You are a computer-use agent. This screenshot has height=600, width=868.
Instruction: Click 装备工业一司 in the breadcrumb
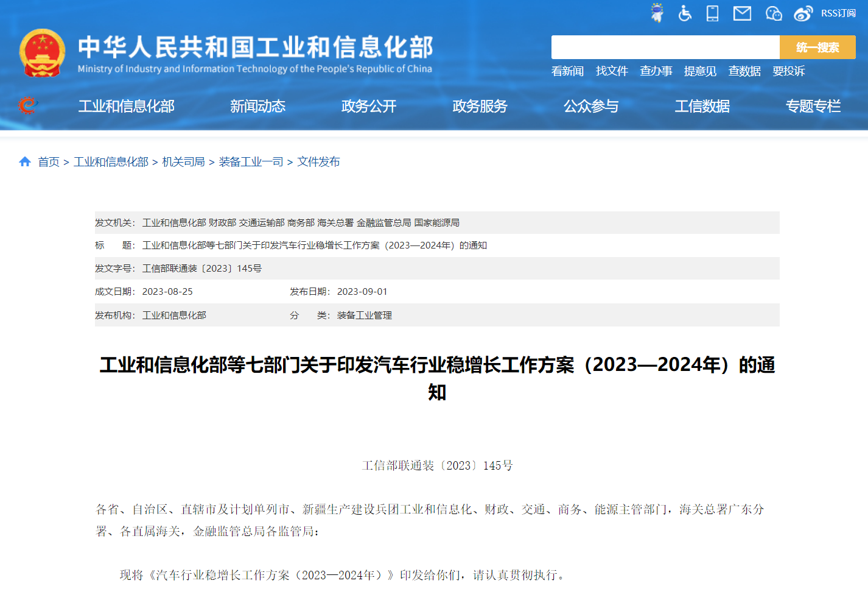251,161
